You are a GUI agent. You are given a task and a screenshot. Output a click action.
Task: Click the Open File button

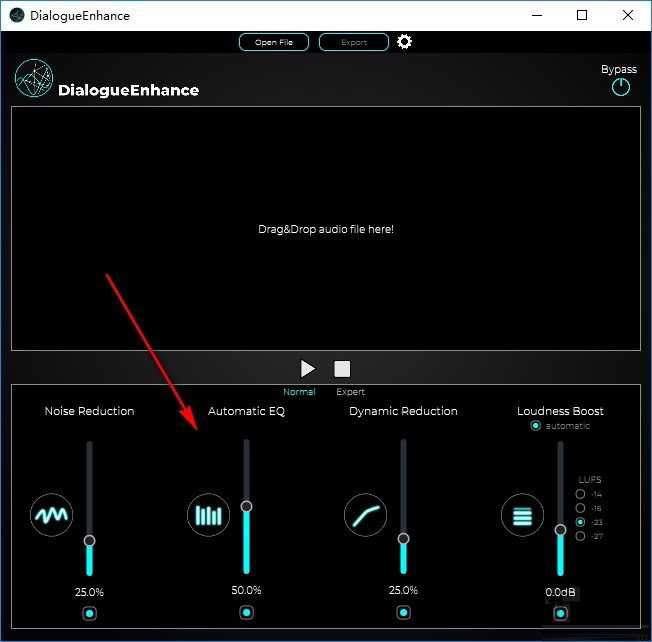point(273,42)
